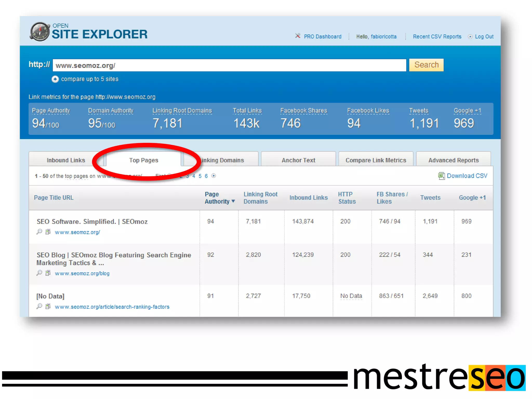The width and height of the screenshot is (532, 399).
Task: Click page report icon beside www.seomoz.org/blog
Action: coord(48,273)
